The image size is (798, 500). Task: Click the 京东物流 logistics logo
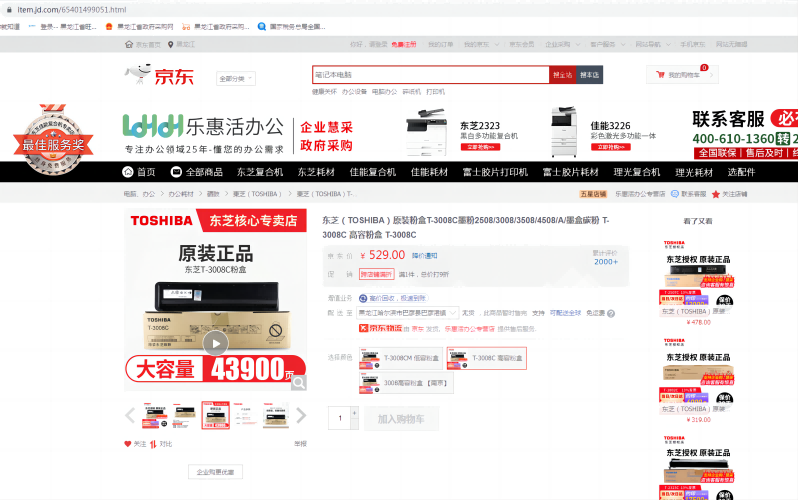(381, 328)
